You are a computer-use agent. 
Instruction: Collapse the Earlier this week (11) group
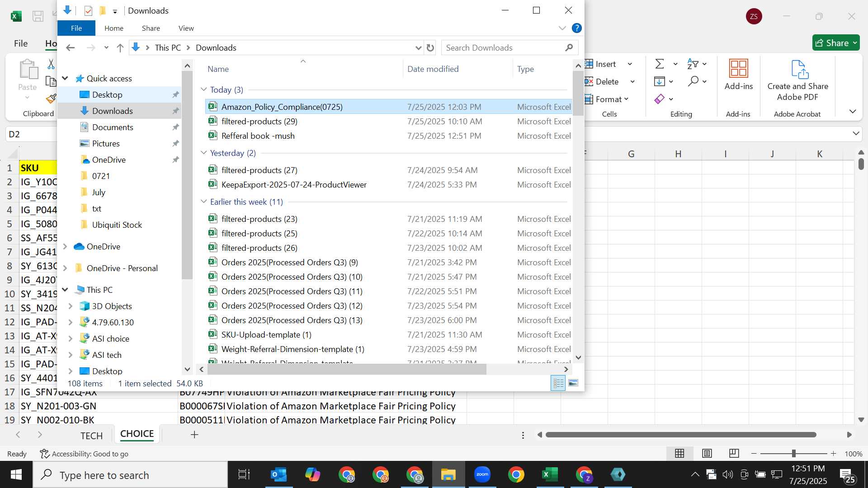click(203, 202)
